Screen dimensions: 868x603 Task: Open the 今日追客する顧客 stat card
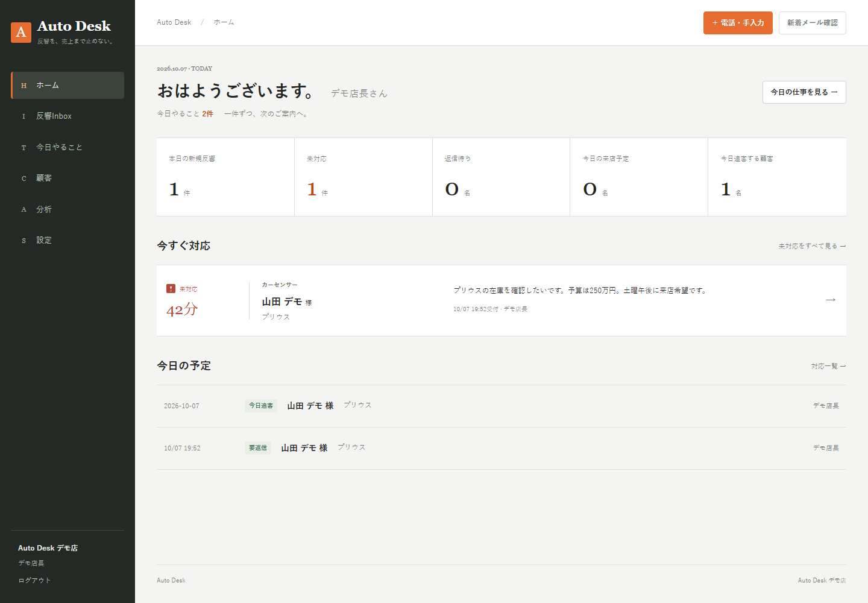tap(777, 177)
